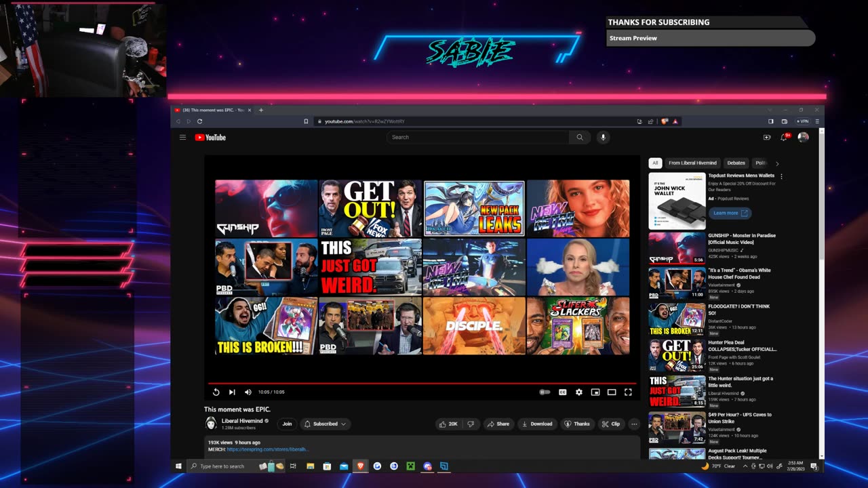Click the Liberal Hivemind channel name

coord(242,421)
